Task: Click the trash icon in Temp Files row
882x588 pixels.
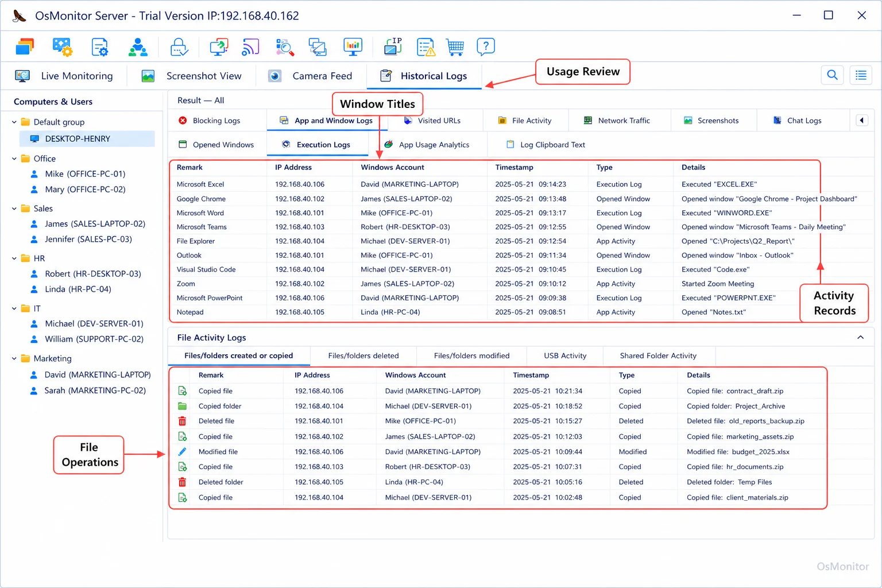Action: (x=182, y=482)
